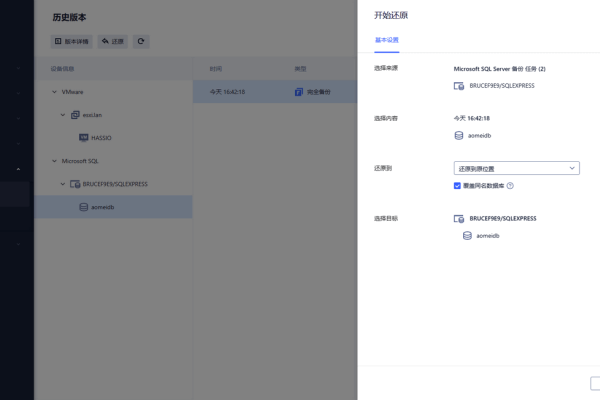Image resolution: width=600 pixels, height=400 pixels.
Task: Click the aomeidb database icon under 选择内容
Action: pos(459,135)
